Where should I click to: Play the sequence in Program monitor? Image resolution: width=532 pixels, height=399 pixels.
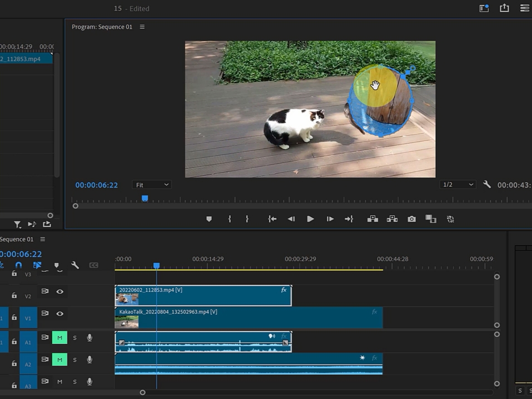point(310,219)
